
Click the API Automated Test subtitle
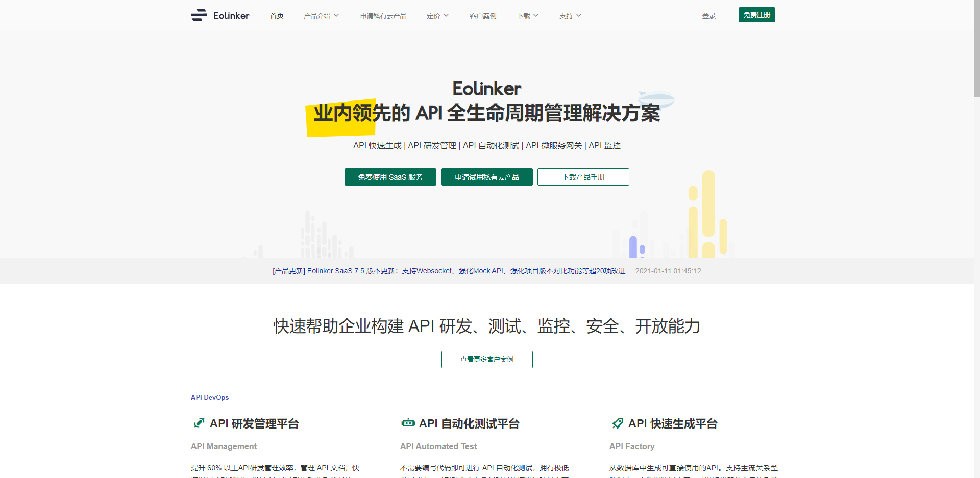(438, 446)
